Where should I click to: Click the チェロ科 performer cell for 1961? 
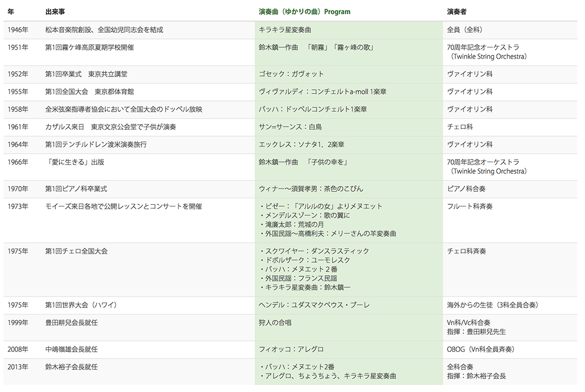[x=460, y=127]
